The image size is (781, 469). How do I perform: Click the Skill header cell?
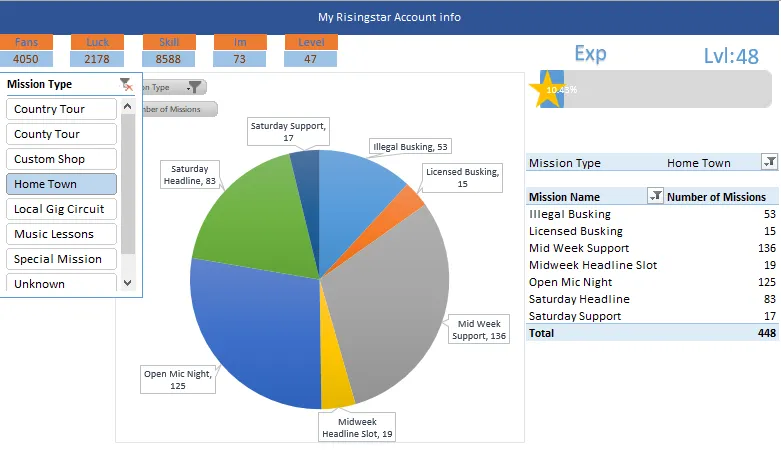point(169,42)
